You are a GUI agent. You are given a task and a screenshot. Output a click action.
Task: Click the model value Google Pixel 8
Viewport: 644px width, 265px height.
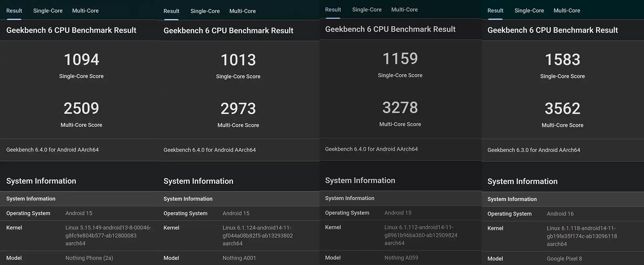coord(564,259)
